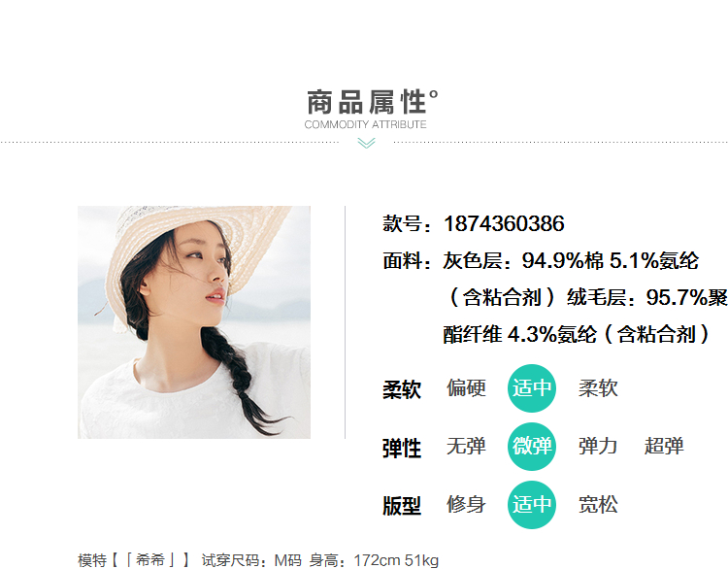Pick the 弹力 elasticity option

tap(598, 446)
